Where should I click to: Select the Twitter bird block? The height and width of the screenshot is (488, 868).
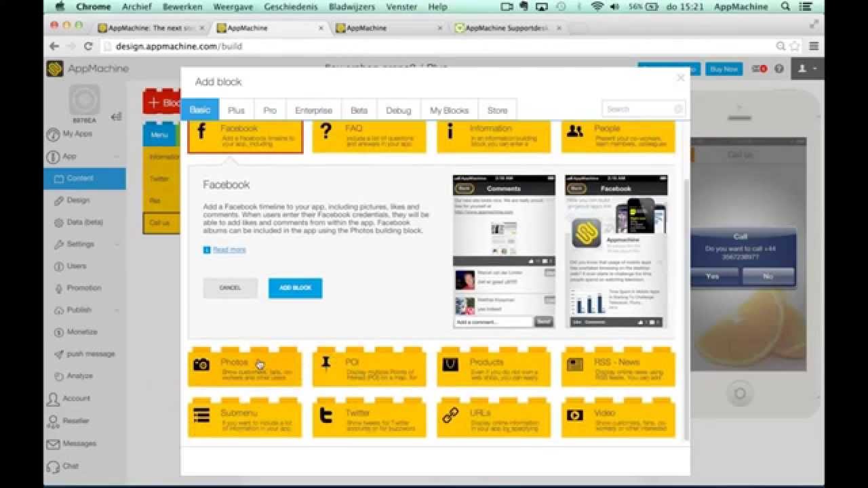pos(369,419)
